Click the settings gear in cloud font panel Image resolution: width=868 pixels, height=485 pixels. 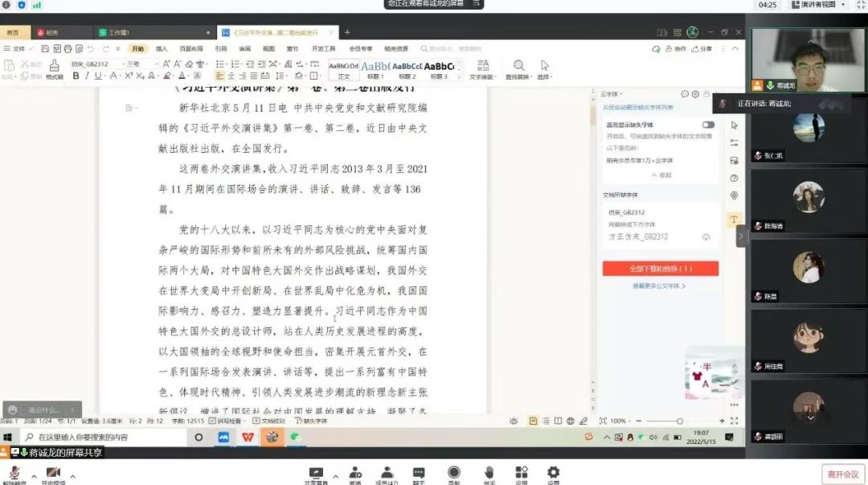coord(695,95)
